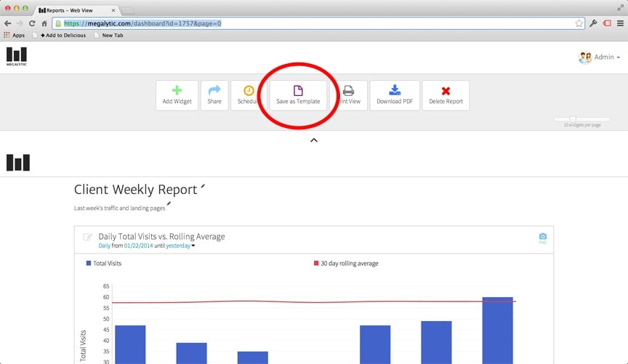Screen dimensions: 628x364
Task: Click the tallest blue bar in chart
Action: (497, 331)
